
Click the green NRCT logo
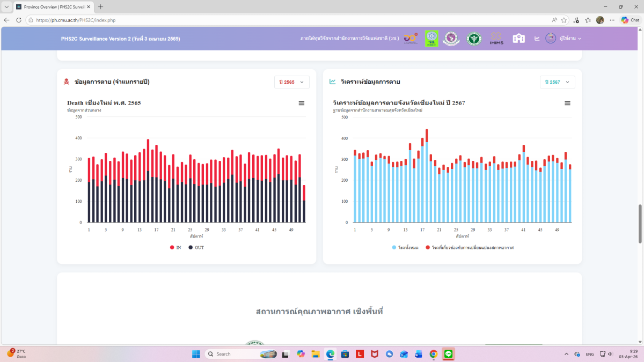coord(431,39)
